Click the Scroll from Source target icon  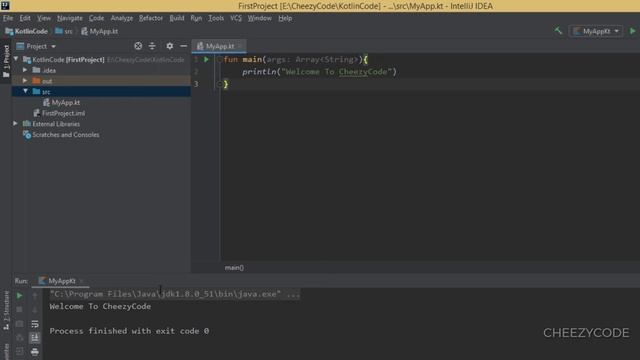[x=138, y=46]
